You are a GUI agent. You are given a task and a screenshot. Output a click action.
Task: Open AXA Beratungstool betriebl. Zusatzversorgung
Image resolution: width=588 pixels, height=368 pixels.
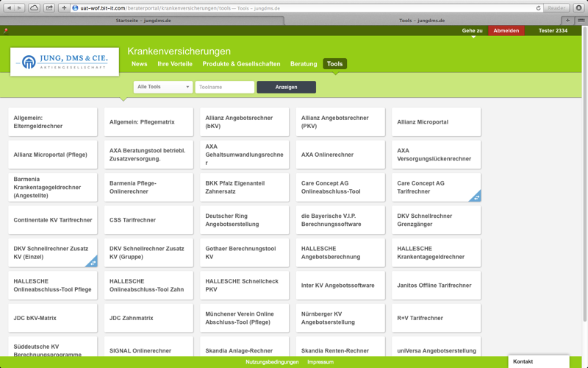(148, 155)
